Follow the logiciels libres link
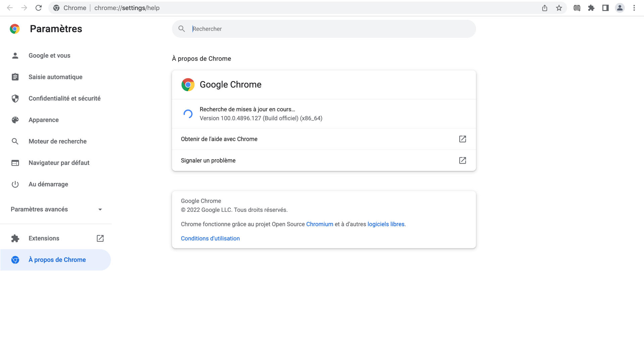The height and width of the screenshot is (362, 644). coord(386,224)
